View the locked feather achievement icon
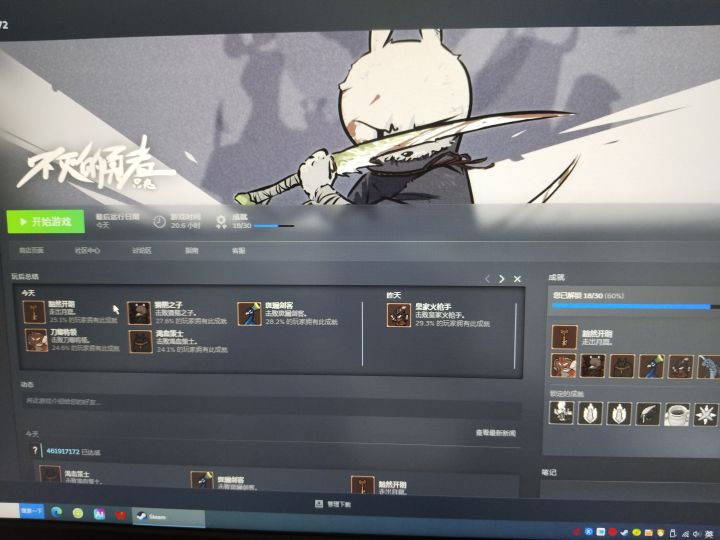The image size is (720, 540). [648, 414]
